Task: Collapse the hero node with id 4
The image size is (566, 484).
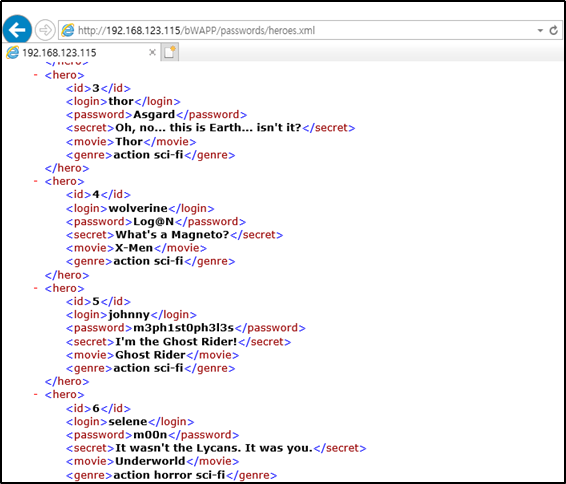Action: (35, 181)
